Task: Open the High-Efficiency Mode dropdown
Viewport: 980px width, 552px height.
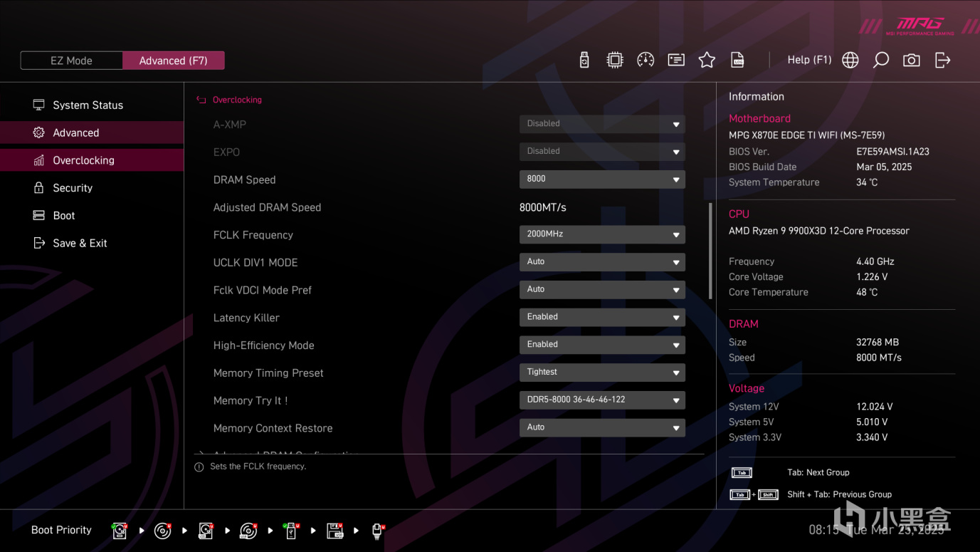Action: click(x=602, y=345)
